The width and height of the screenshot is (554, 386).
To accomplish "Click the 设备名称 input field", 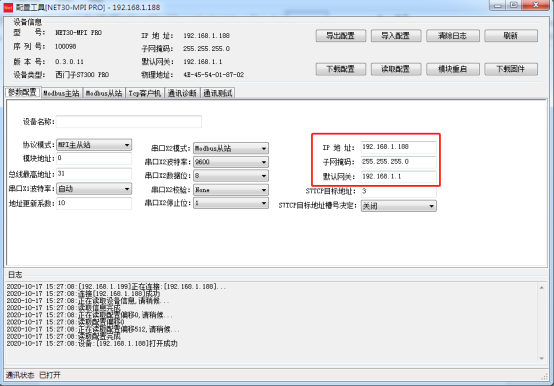I will coord(129,121).
